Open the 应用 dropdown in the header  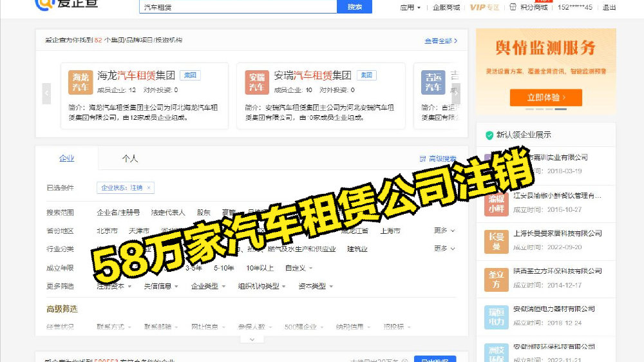pyautogui.click(x=410, y=7)
